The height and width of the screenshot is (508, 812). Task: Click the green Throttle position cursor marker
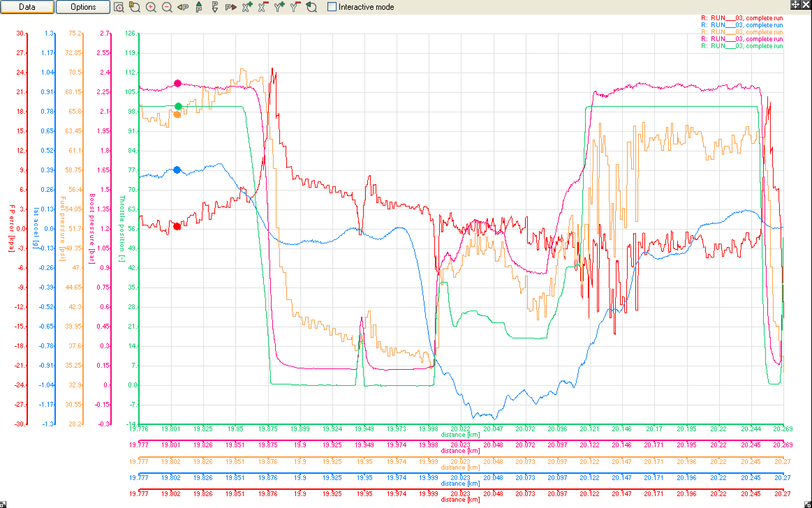pos(178,106)
